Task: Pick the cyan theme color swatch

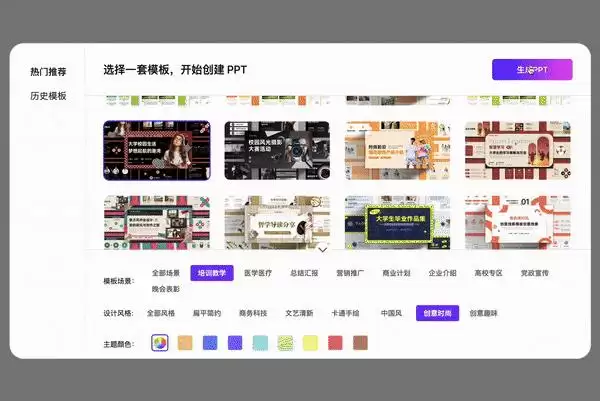Action: click(x=260, y=343)
